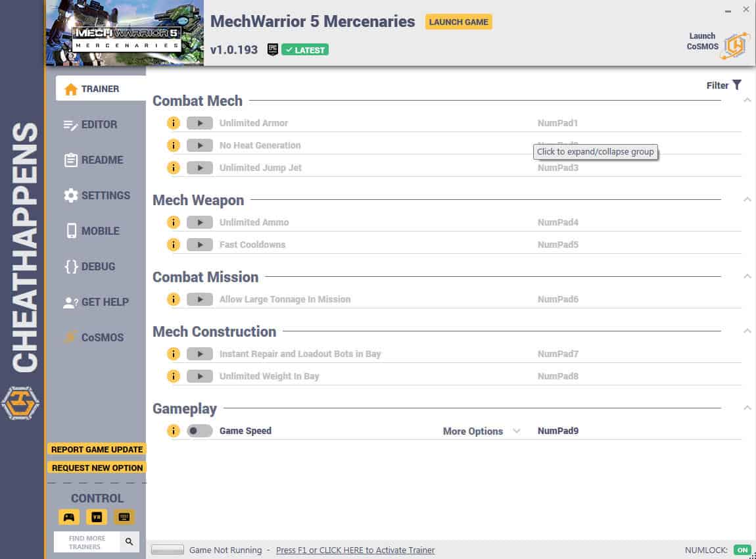Click the info icon beside Unlimited Armor
Viewport: 756px width, 559px height.
click(x=173, y=123)
